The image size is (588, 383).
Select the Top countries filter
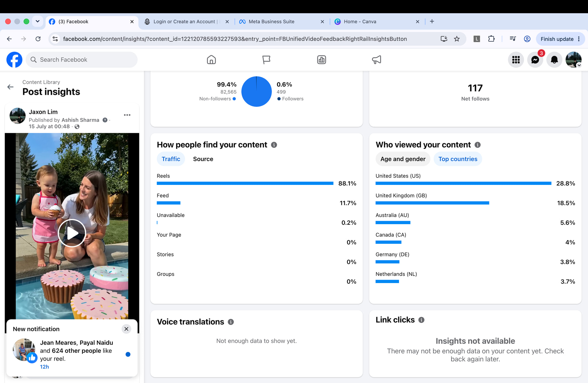click(x=458, y=159)
